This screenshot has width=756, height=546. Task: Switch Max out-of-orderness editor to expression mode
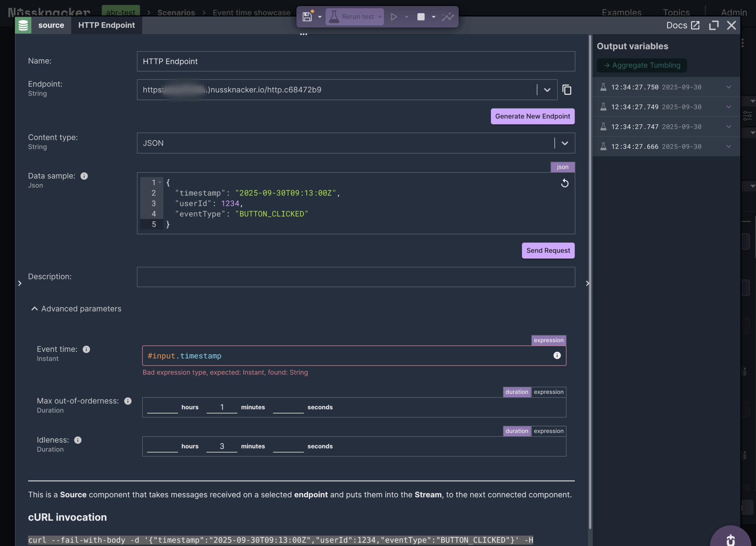[x=548, y=392]
